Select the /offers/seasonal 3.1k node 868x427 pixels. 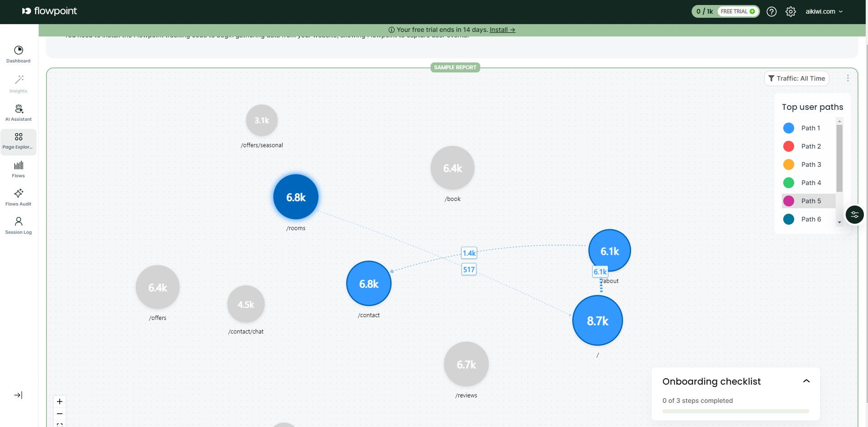click(262, 120)
